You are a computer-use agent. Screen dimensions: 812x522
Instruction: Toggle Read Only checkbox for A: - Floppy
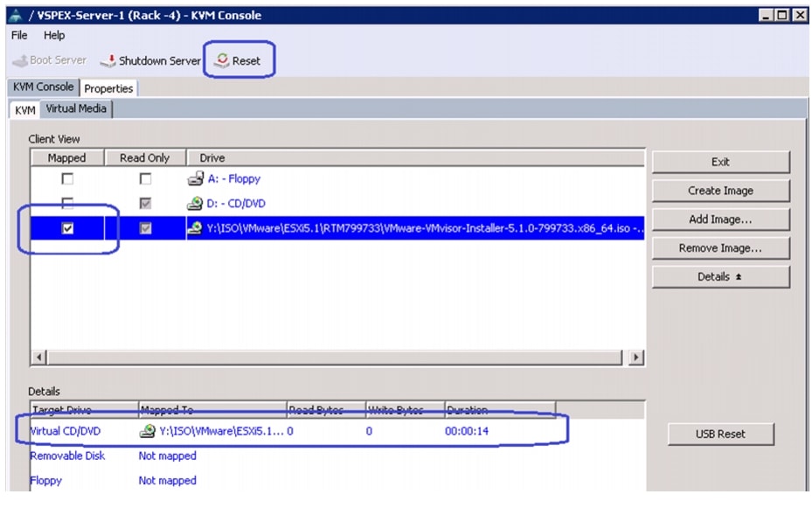point(145,179)
